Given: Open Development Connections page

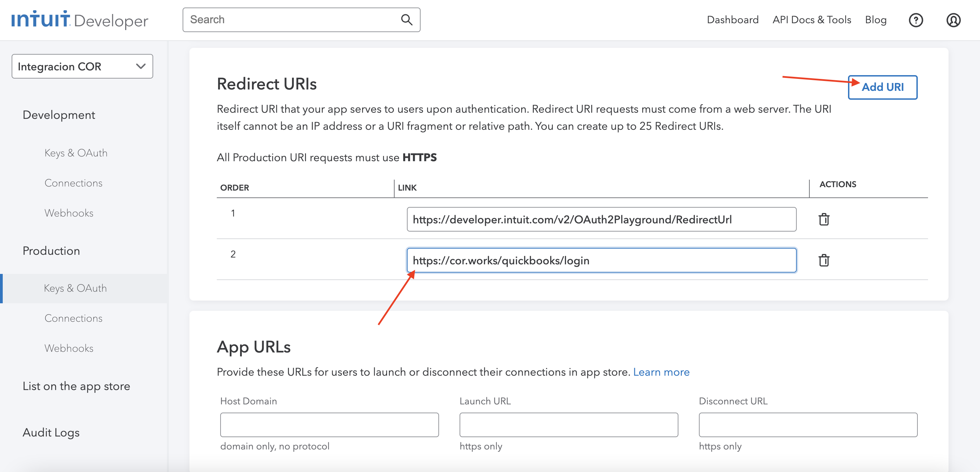Looking at the screenshot, I should click(74, 183).
